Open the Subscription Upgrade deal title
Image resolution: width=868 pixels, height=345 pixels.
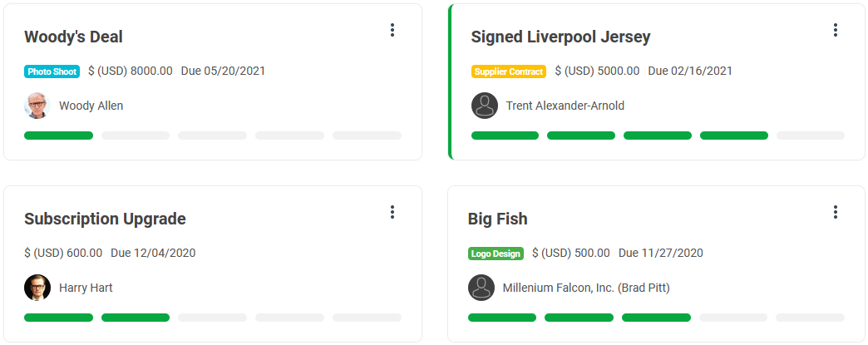pos(106,219)
